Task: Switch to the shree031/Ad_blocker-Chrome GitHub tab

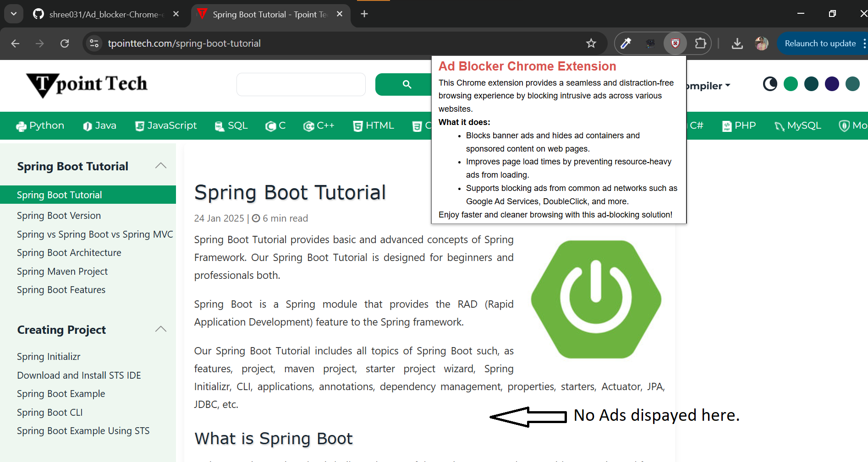Action: point(106,14)
